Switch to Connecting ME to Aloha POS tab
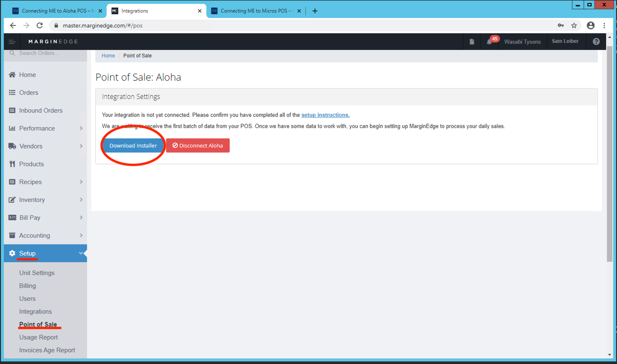Viewport: 617px width, 364px height. click(x=57, y=11)
